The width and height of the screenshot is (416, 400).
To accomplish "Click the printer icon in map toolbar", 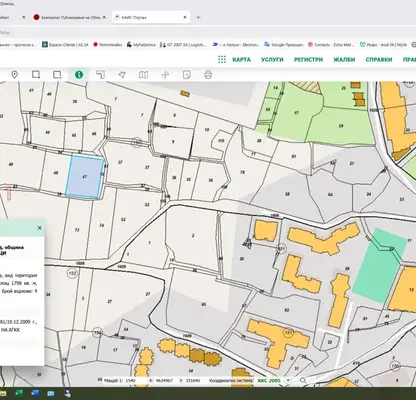I will click(208, 75).
